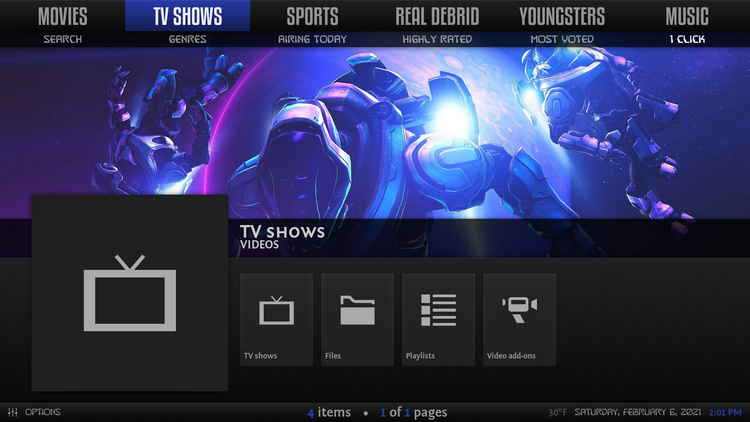Click the 'TV SHOWS' section heading
This screenshot has height=422, width=750.
[282, 232]
